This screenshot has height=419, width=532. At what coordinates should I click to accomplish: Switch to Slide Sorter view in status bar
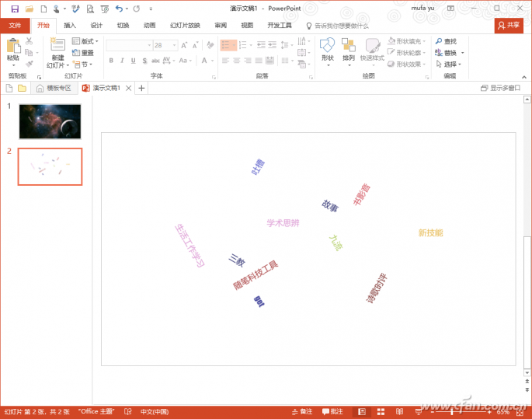click(x=381, y=412)
